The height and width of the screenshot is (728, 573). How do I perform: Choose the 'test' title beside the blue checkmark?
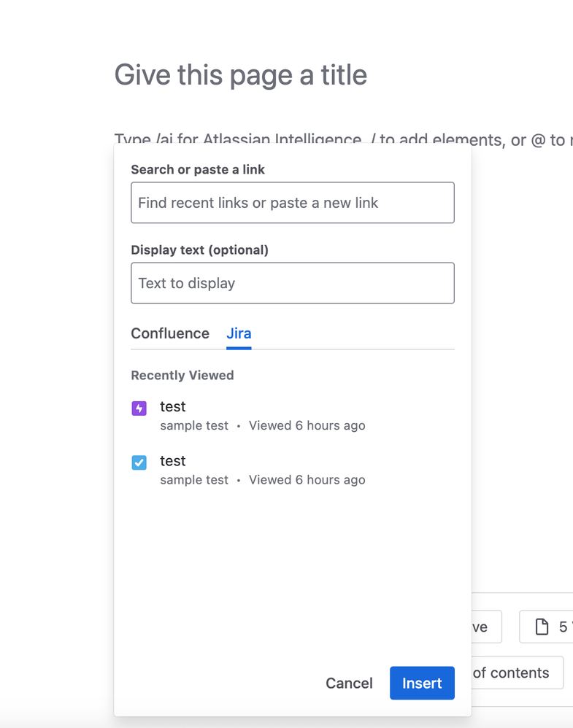click(x=173, y=461)
